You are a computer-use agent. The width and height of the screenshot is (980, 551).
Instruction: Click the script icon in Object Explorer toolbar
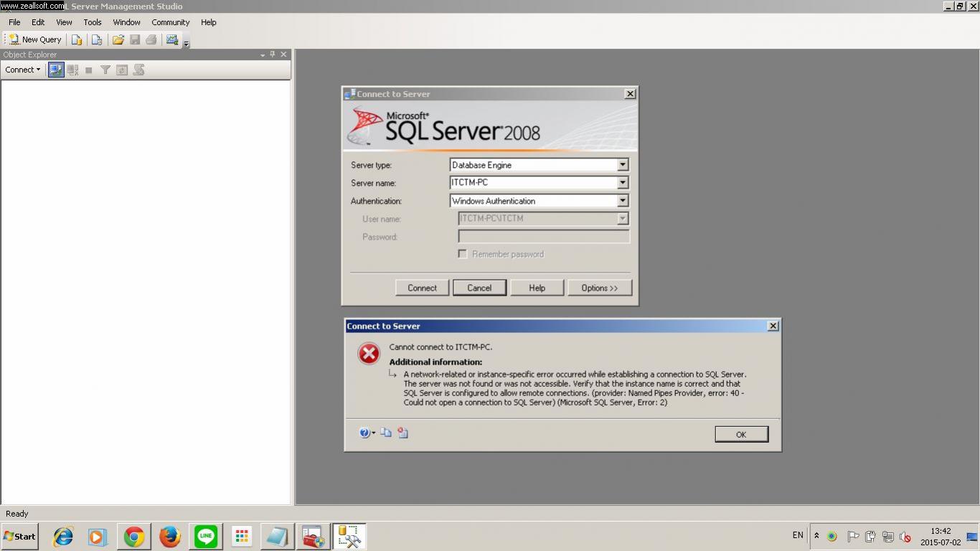click(138, 70)
